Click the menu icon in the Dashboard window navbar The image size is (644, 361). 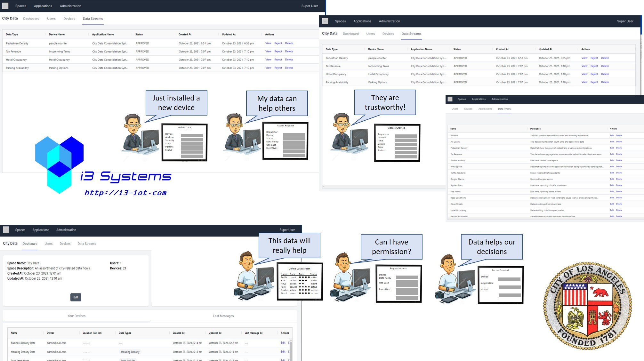point(6,230)
